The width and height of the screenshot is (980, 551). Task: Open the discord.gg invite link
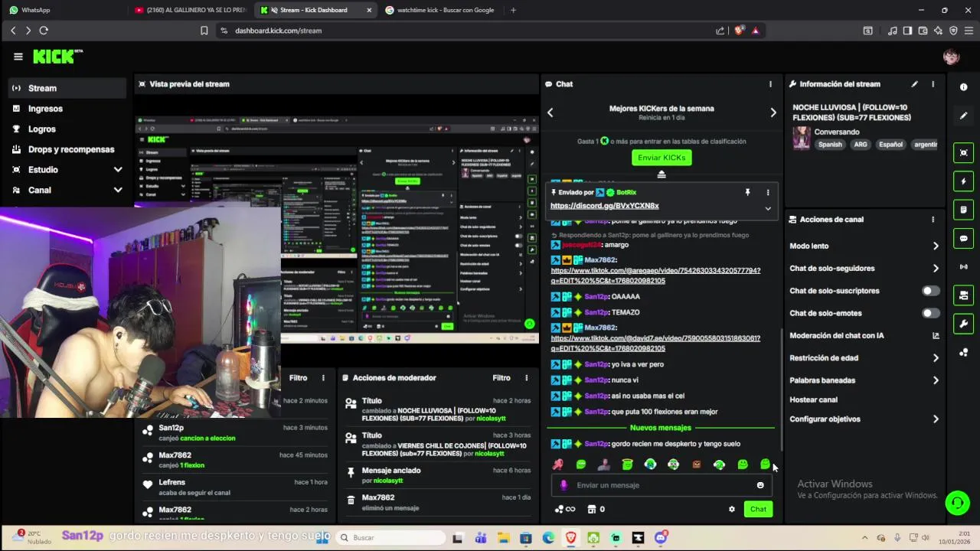tap(605, 206)
